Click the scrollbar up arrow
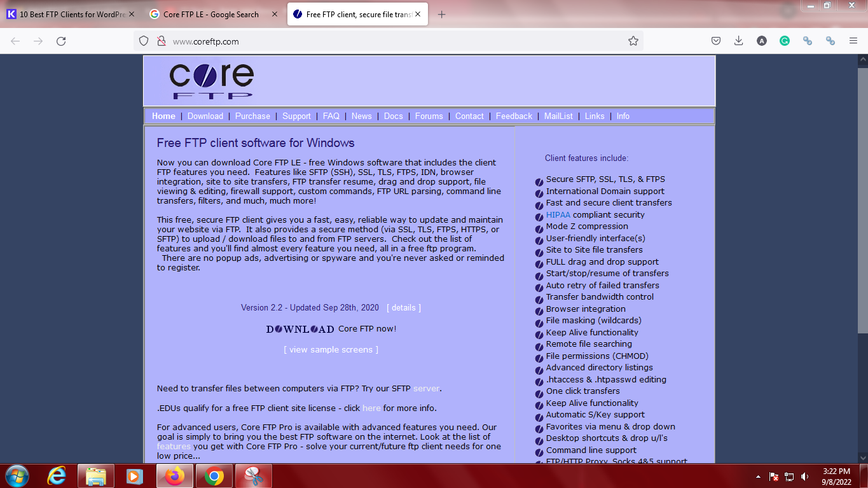 [x=863, y=60]
